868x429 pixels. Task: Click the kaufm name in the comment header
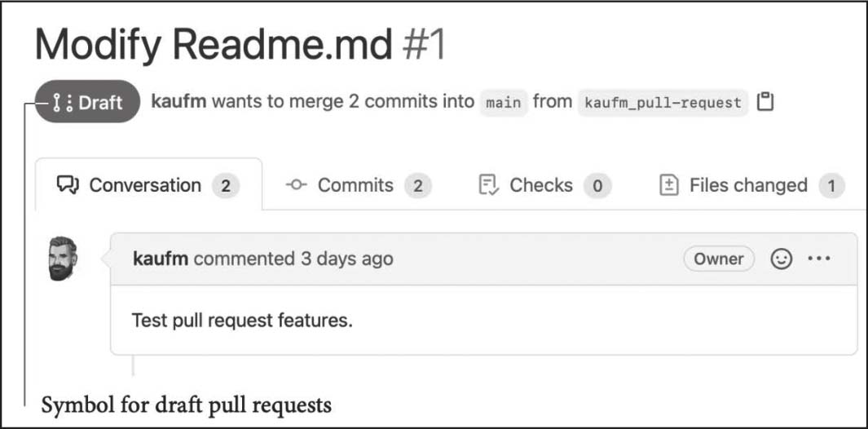click(160, 259)
